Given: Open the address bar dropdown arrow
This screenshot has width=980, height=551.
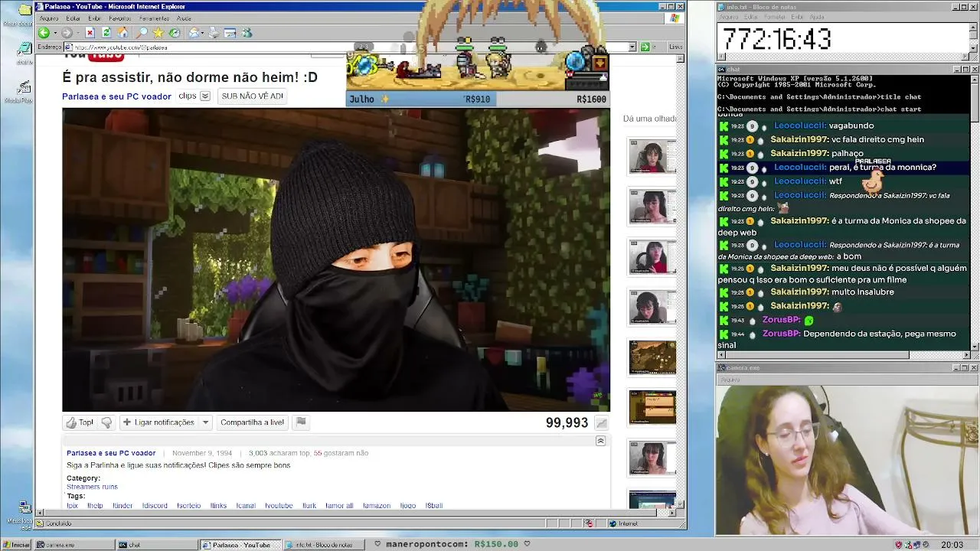Looking at the screenshot, I should 632,47.
